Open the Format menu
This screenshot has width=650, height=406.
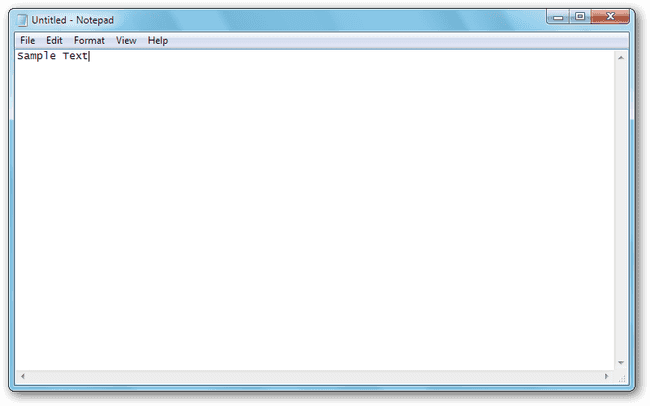[x=89, y=41]
